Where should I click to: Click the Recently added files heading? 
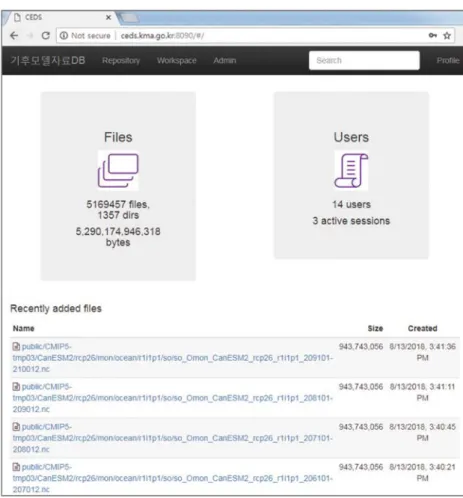pyautogui.click(x=56, y=308)
